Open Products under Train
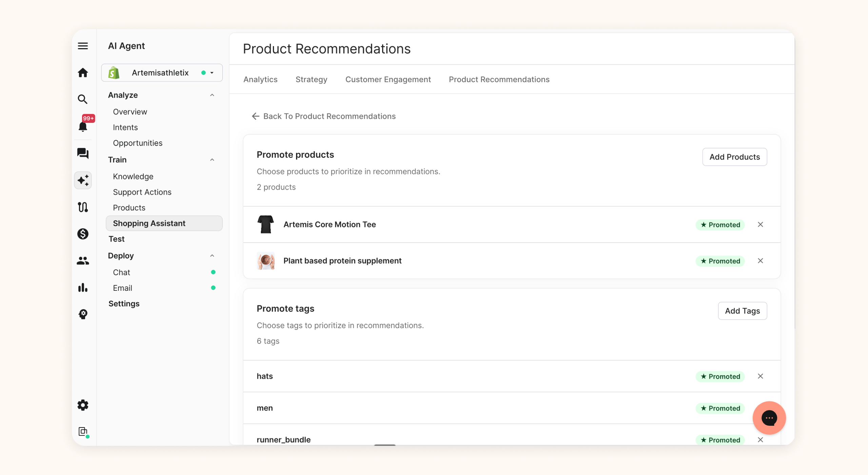868x475 pixels. point(129,208)
